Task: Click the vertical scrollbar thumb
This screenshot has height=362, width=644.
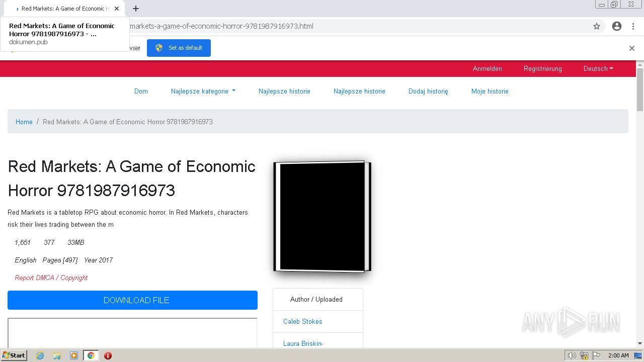Action: (640, 89)
